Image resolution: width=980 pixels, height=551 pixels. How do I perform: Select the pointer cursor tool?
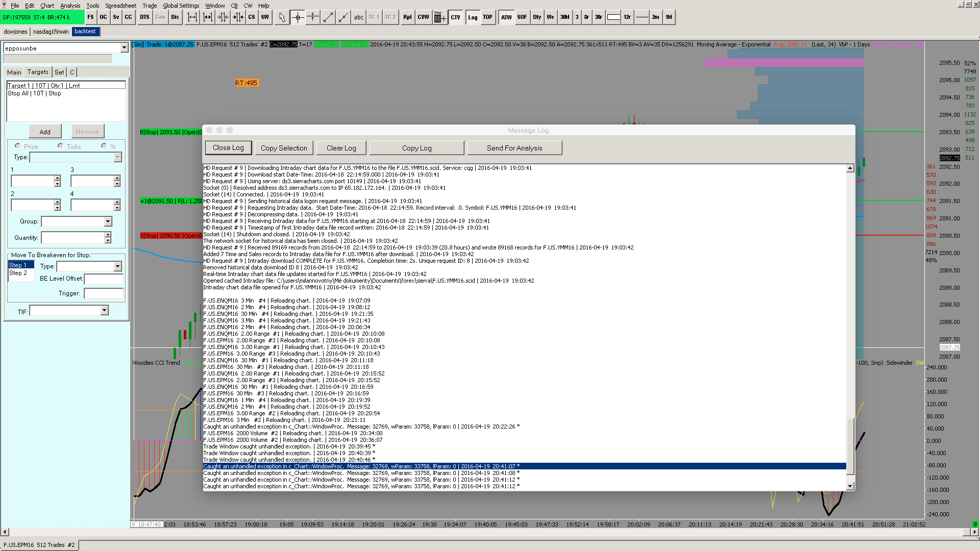click(282, 17)
